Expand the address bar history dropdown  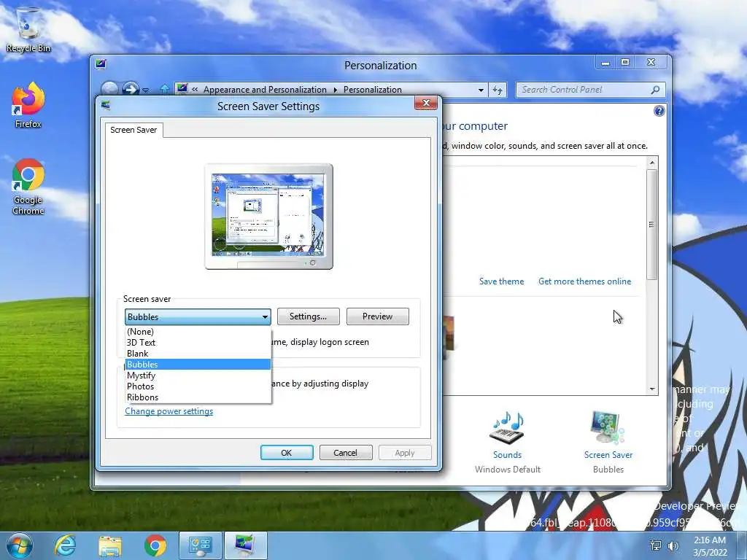pos(481,90)
